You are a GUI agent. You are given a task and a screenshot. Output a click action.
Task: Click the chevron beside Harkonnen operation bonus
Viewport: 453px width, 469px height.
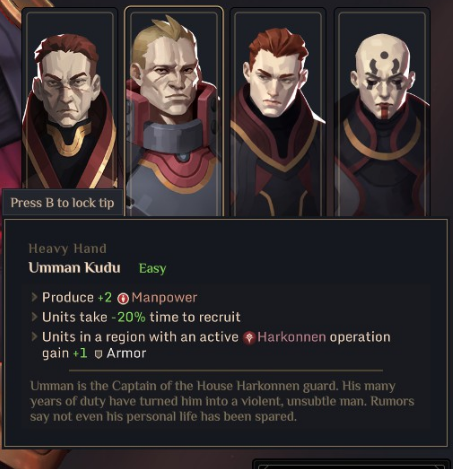(x=34, y=337)
